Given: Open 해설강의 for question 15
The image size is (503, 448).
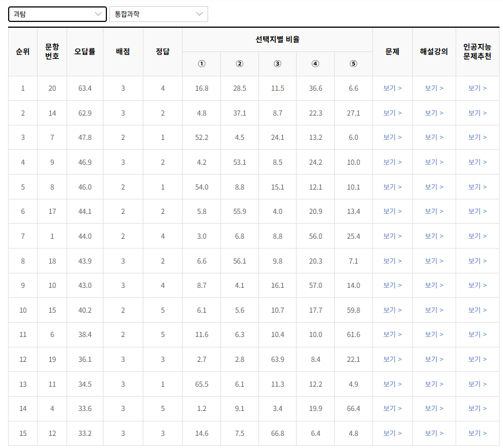Looking at the screenshot, I should tap(434, 310).
